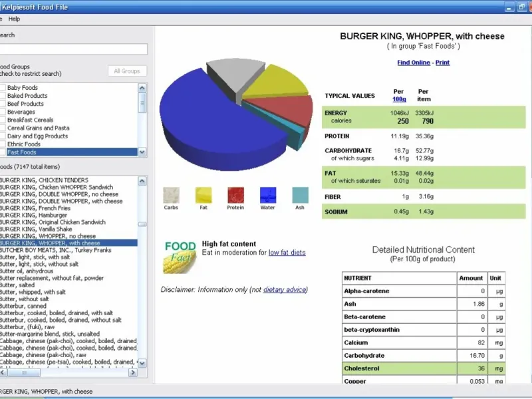Click the foods list scroll-down arrow
The image size is (532, 399).
click(x=142, y=363)
